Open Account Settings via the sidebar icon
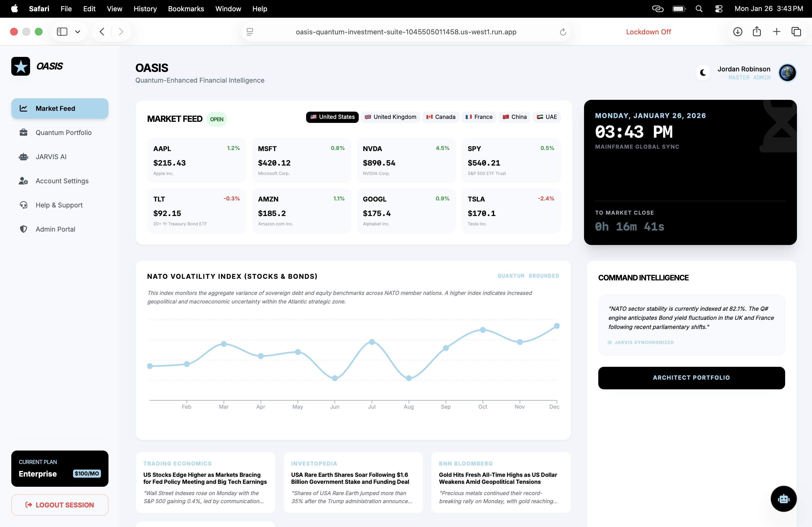 23,181
